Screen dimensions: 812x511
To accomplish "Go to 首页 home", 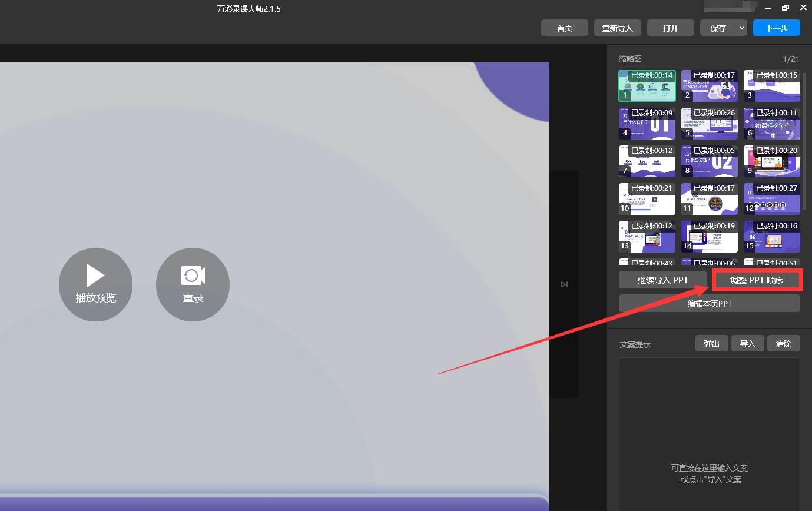I will 565,28.
